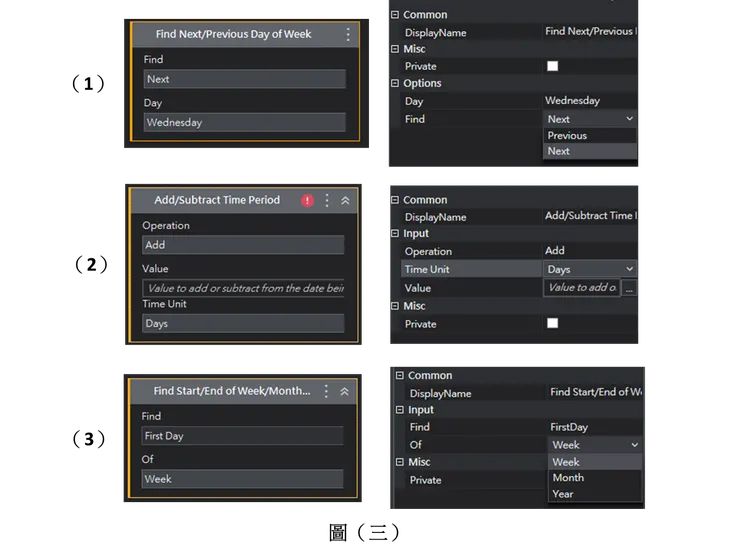Toggle Private checkbox in Find Next/Previous properties
740x556 pixels.
point(552,66)
